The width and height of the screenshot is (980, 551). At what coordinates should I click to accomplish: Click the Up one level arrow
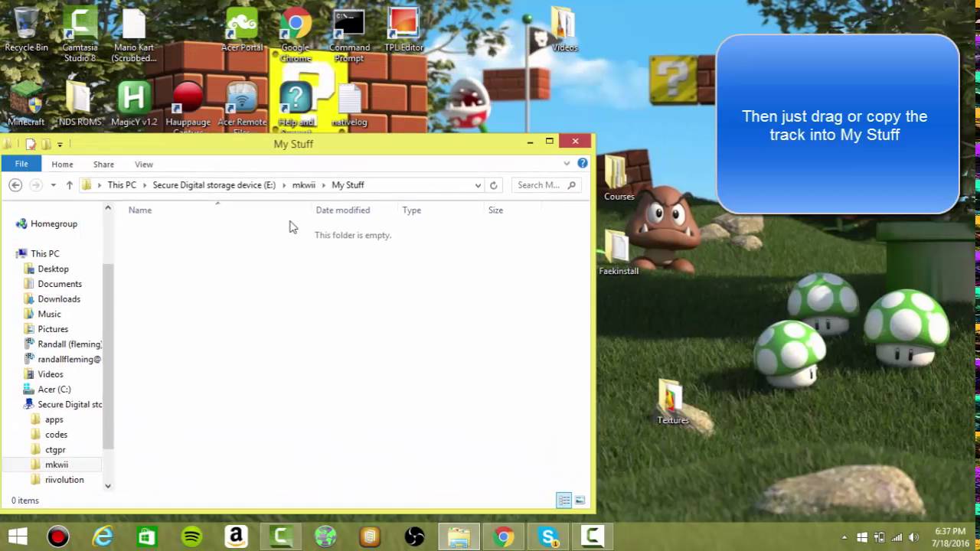pyautogui.click(x=69, y=185)
